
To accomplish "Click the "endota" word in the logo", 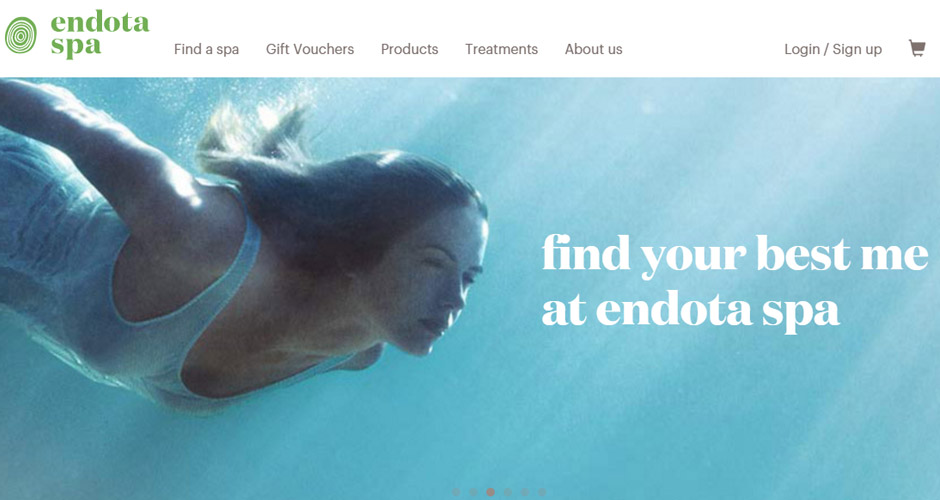I will coord(100,23).
